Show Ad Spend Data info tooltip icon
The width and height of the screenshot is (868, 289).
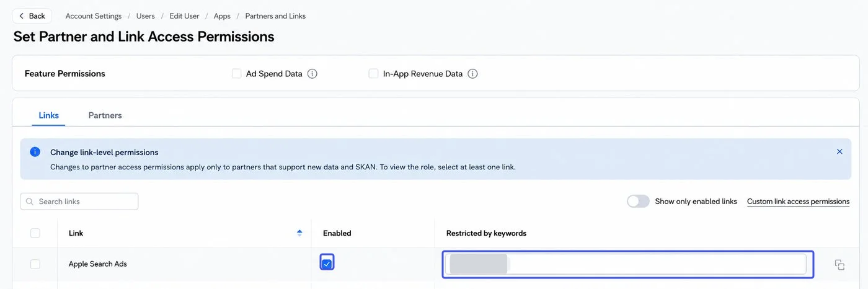tap(312, 74)
